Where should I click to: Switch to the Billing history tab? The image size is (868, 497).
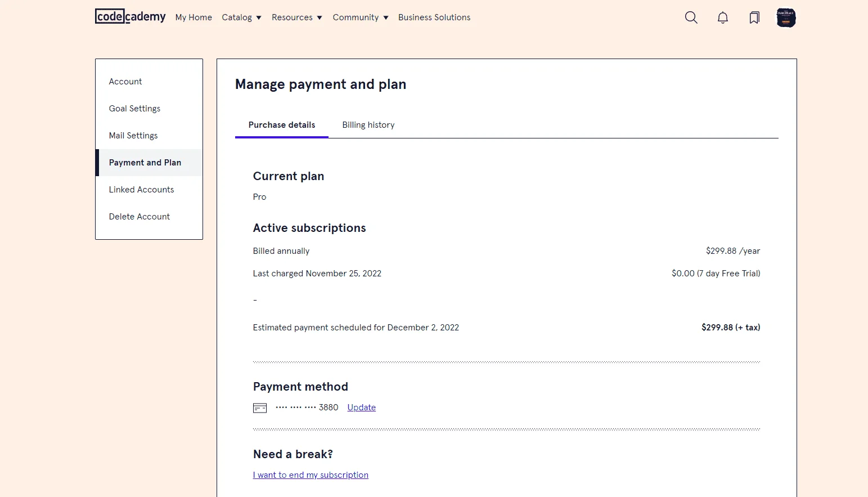pos(368,125)
